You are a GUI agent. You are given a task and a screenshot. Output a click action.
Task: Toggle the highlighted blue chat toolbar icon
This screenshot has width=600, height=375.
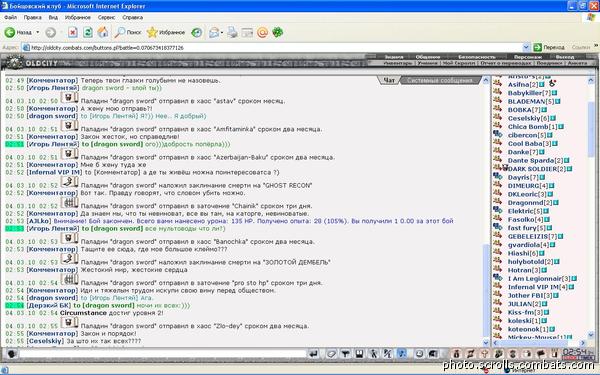(402, 354)
